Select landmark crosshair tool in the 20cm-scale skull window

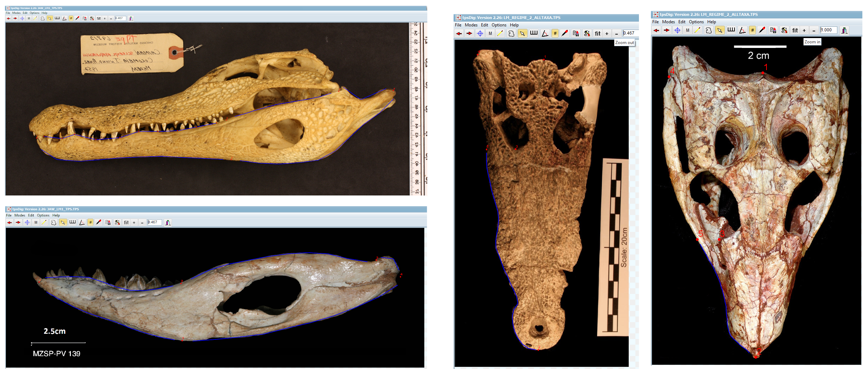click(x=480, y=33)
